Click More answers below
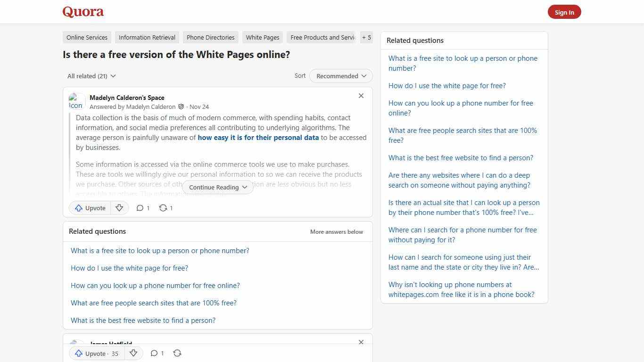 336,231
